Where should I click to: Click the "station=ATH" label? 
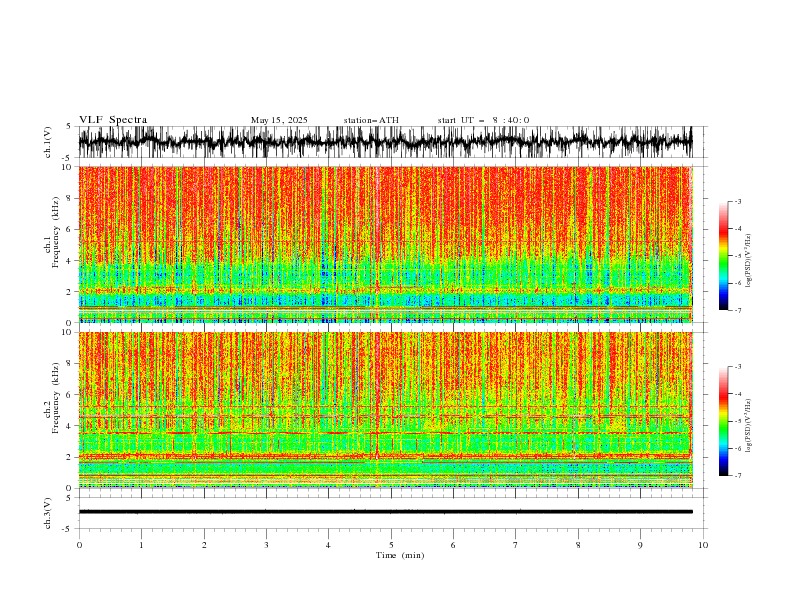coord(371,120)
